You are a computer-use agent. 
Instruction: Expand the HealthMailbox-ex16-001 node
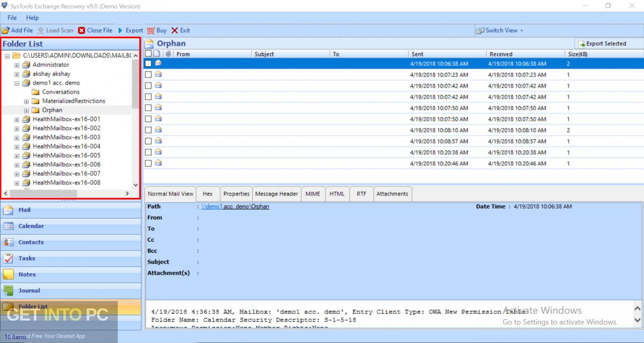click(x=17, y=119)
